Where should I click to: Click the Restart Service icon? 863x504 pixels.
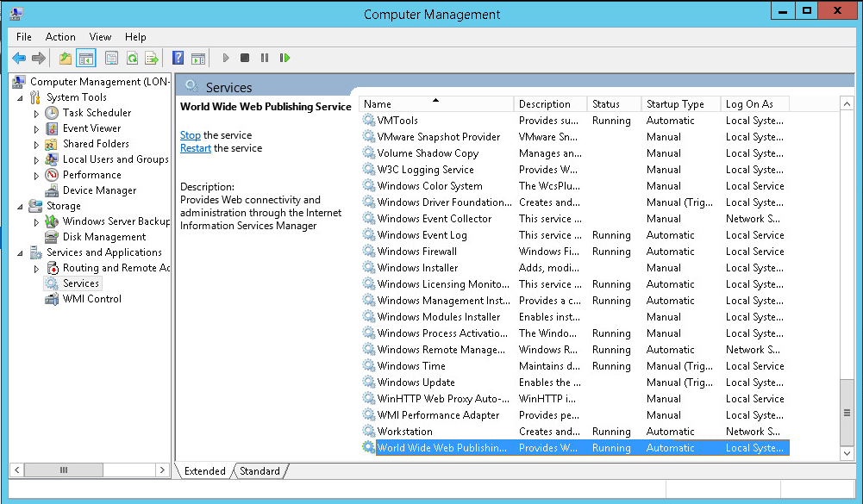(x=285, y=58)
